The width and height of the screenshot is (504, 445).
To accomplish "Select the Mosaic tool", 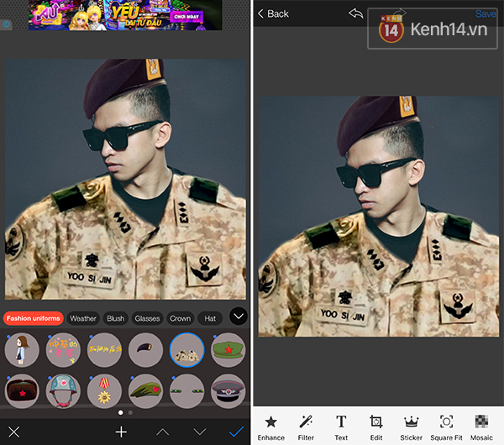I will [x=481, y=426].
